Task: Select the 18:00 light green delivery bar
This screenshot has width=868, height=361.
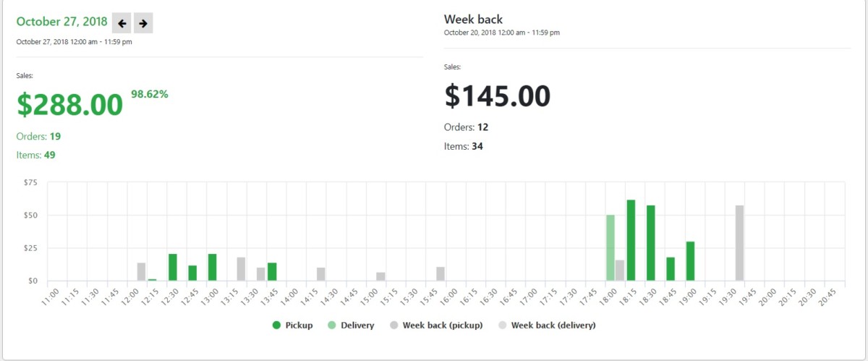Action: click(610, 247)
